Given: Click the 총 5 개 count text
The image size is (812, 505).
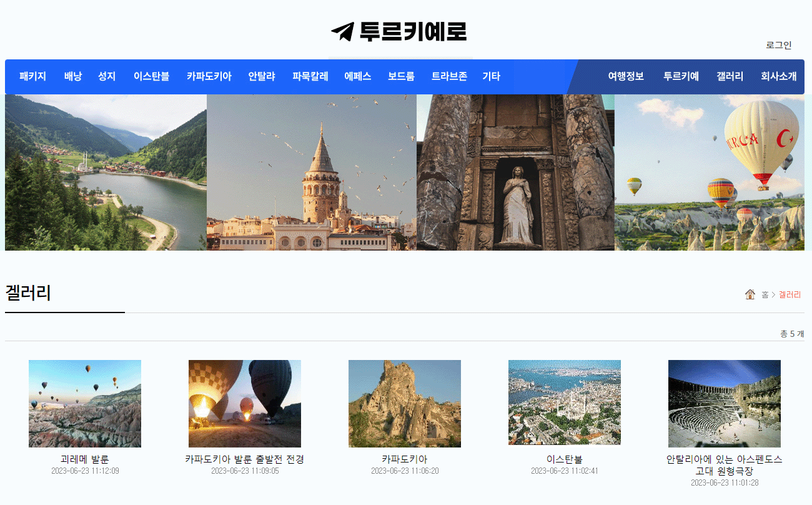Looking at the screenshot, I should click(792, 334).
